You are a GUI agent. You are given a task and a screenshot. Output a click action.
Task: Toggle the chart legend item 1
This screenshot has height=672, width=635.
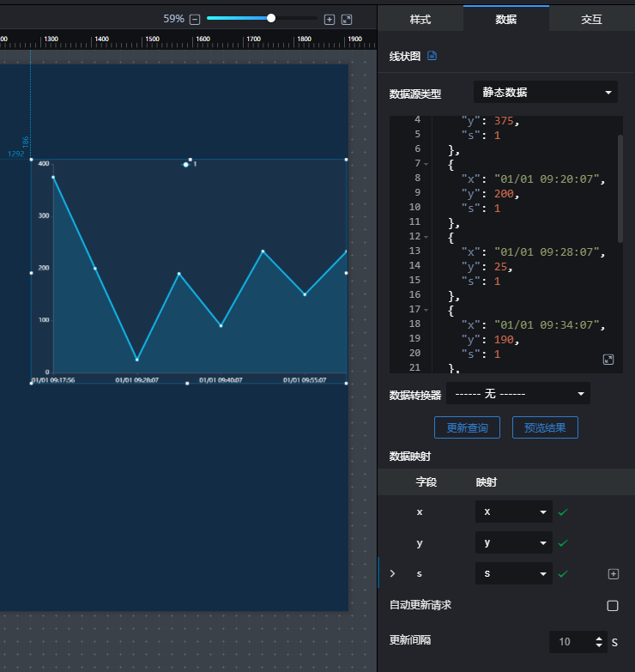[x=189, y=164]
